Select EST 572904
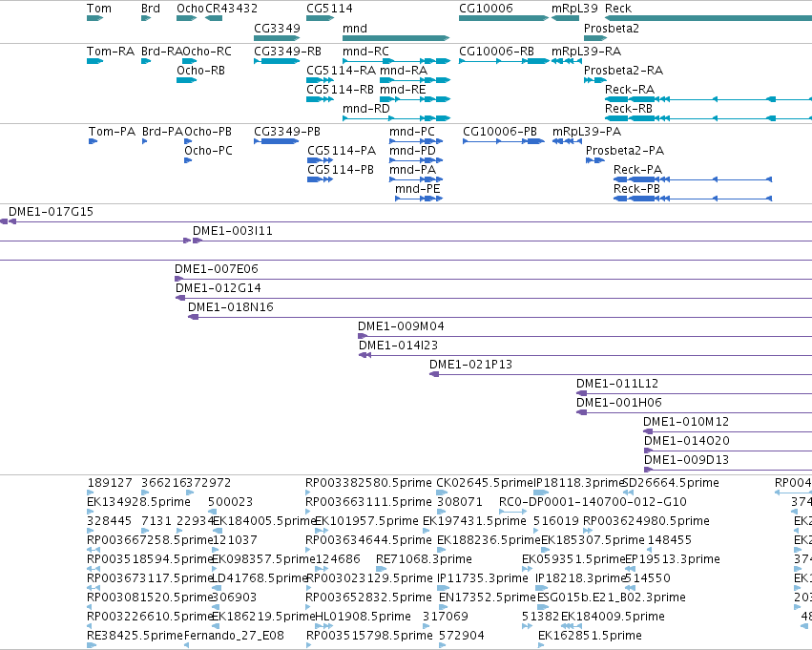Viewport: 812px width, 650px height. (442, 645)
